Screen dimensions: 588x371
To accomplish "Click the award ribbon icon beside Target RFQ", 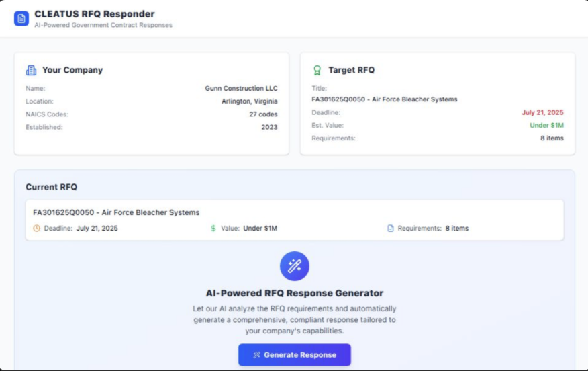I will [317, 70].
